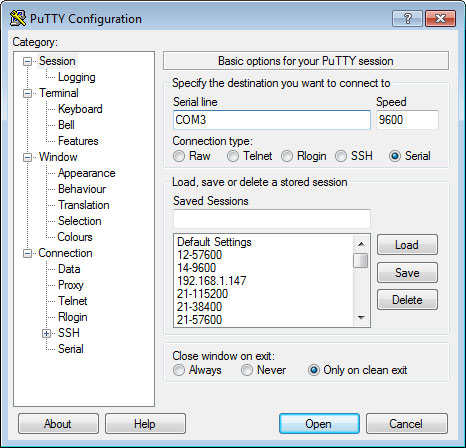Click the saved sessions list scrollbar thumb
The width and height of the screenshot is (466, 448).
(x=361, y=260)
